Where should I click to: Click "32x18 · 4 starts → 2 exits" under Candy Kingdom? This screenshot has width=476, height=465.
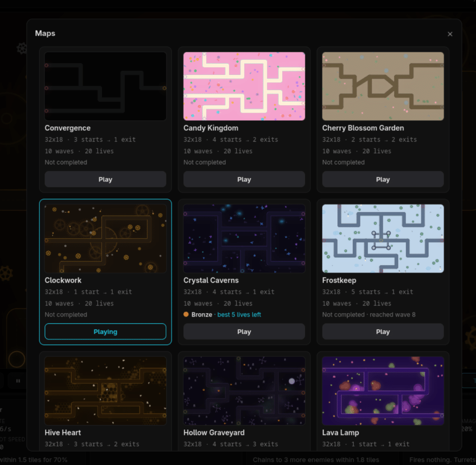coord(231,139)
